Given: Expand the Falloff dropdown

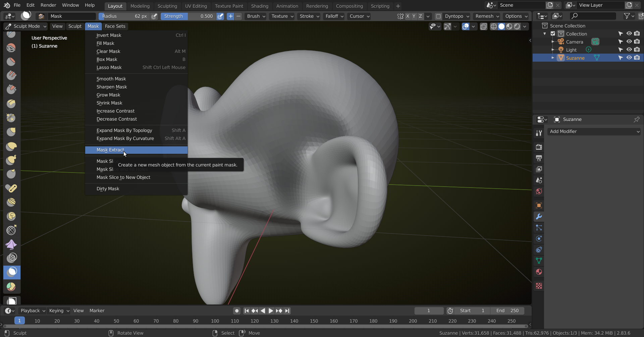Looking at the screenshot, I should (x=334, y=16).
